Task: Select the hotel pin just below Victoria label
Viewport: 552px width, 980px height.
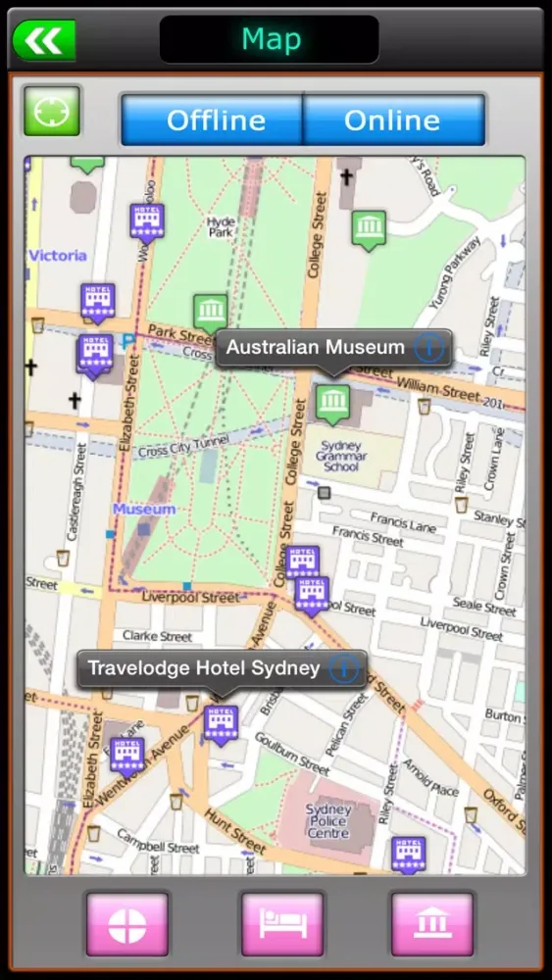Action: [x=98, y=303]
